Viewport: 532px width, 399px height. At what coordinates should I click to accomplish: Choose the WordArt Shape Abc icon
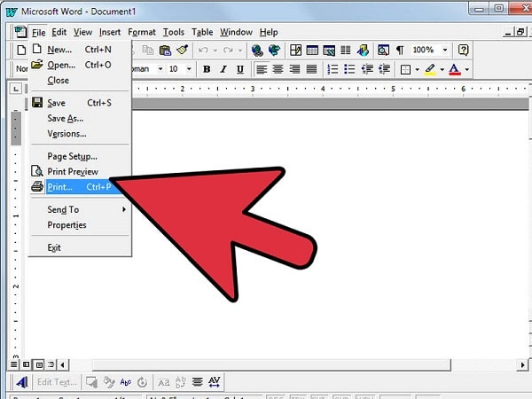coord(126,382)
